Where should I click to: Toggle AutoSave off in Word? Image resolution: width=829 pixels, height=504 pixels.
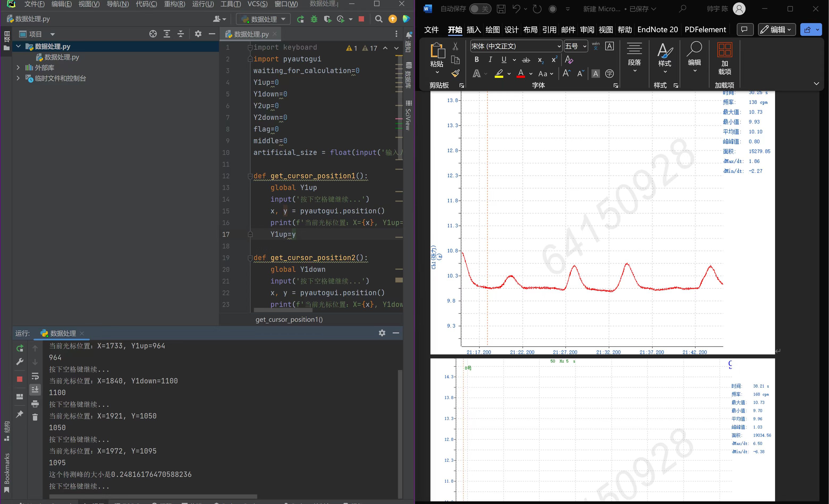tap(480, 9)
